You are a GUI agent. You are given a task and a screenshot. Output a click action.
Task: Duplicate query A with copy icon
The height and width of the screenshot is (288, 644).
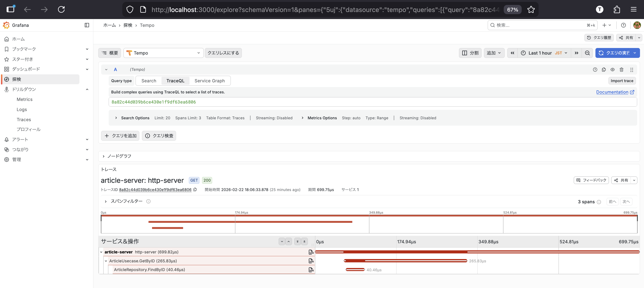(604, 70)
